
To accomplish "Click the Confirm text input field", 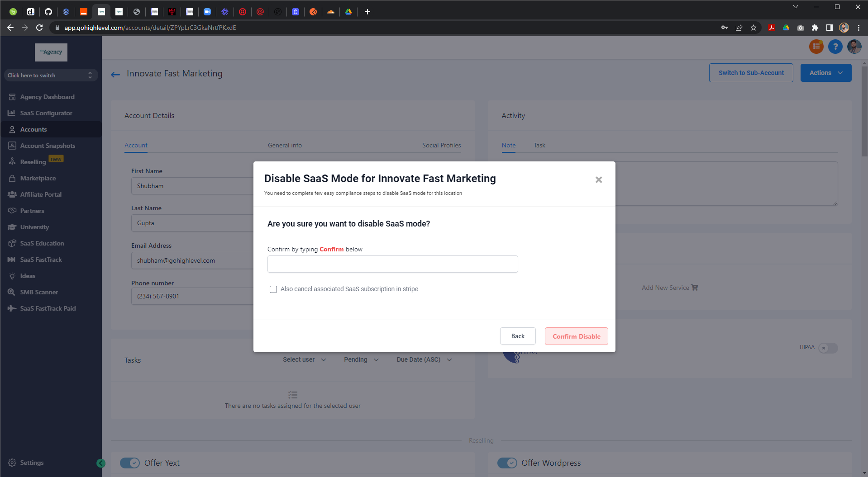I will (x=392, y=264).
